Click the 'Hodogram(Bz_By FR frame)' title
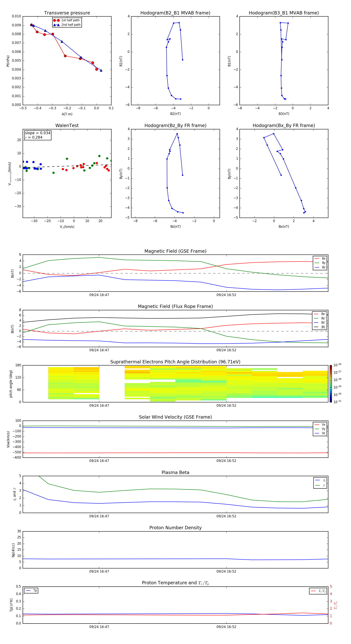The width and height of the screenshot is (351, 644). point(175,125)
